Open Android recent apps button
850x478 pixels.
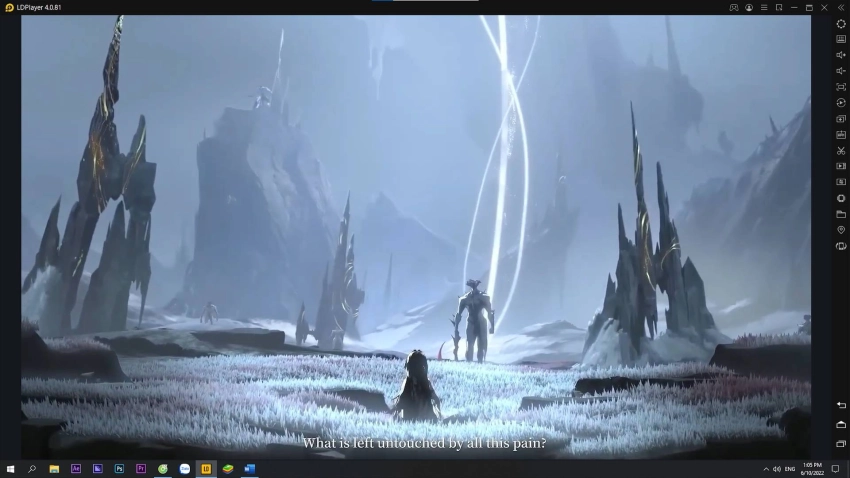pyautogui.click(x=841, y=444)
